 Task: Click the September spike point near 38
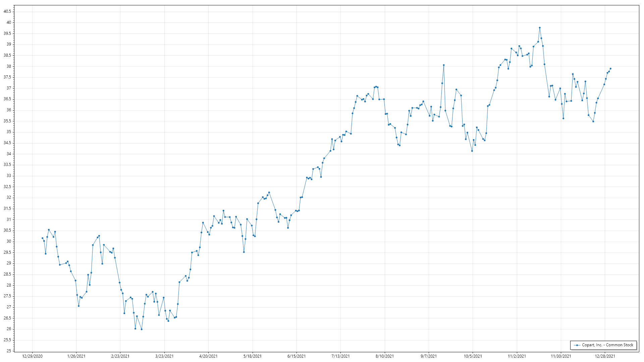(443, 65)
